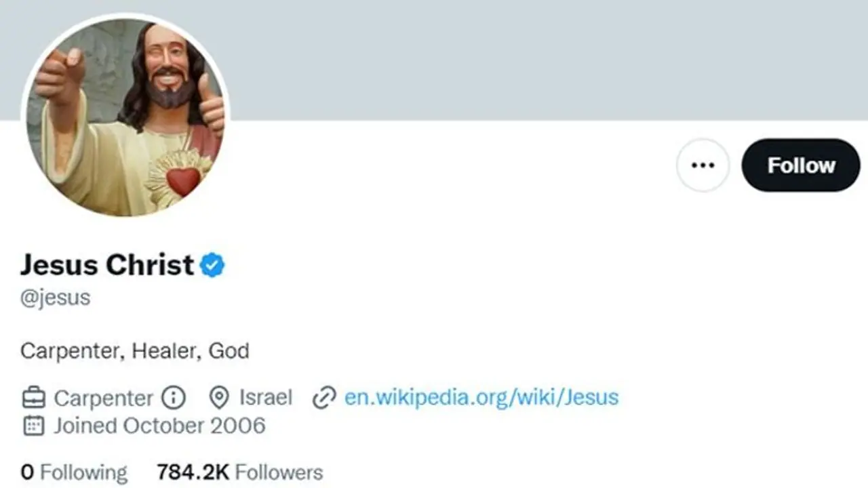
Task: View the Following list
Action: pos(73,472)
